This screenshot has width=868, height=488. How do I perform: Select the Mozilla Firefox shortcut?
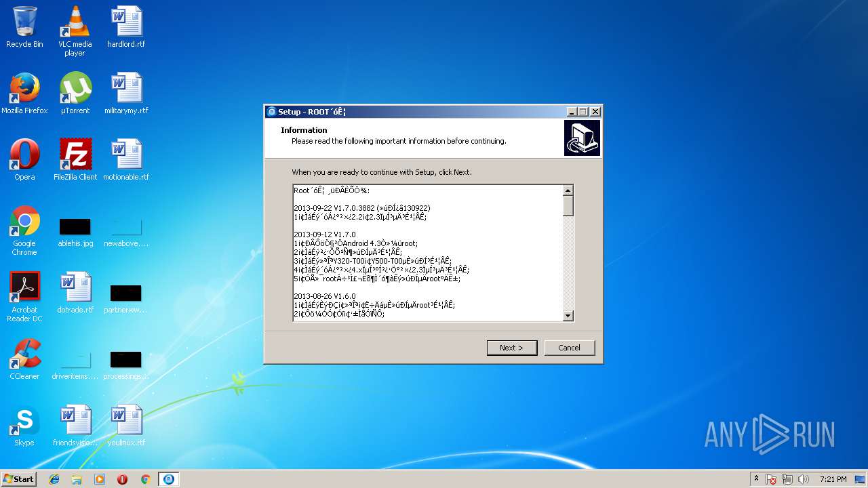(24, 94)
